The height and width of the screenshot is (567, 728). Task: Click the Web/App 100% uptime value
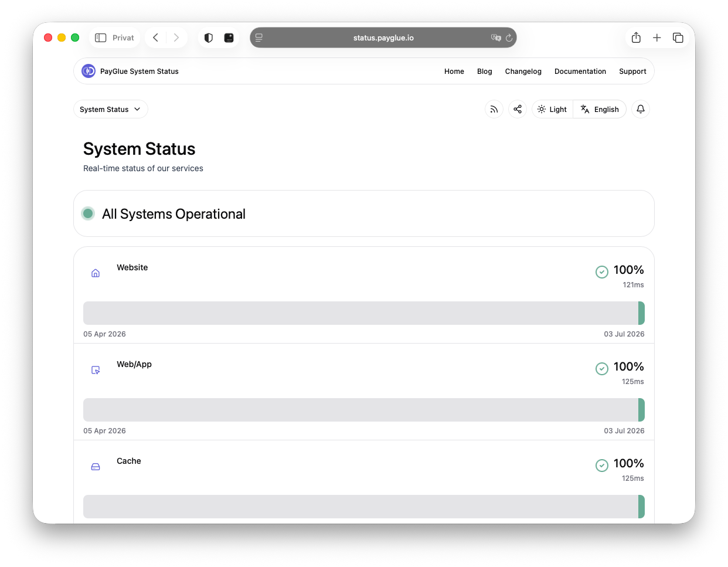pos(628,366)
